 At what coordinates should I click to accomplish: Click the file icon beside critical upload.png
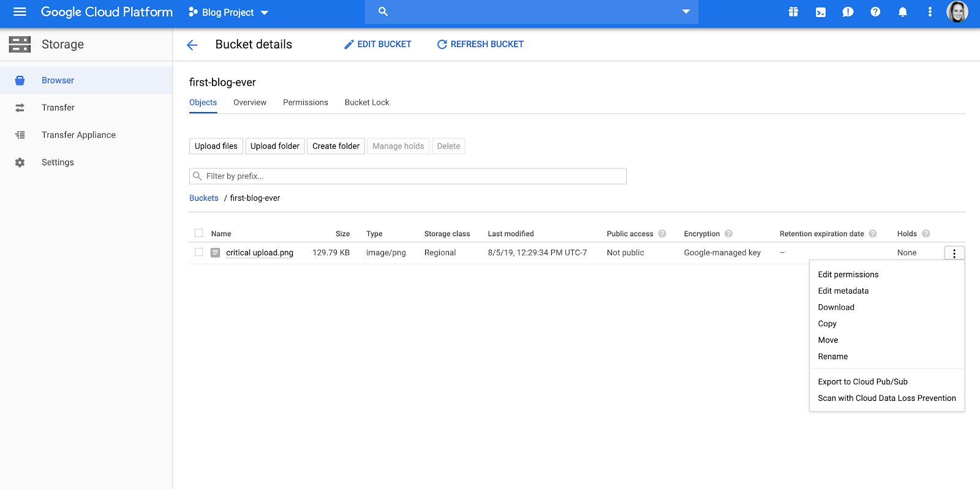point(215,253)
